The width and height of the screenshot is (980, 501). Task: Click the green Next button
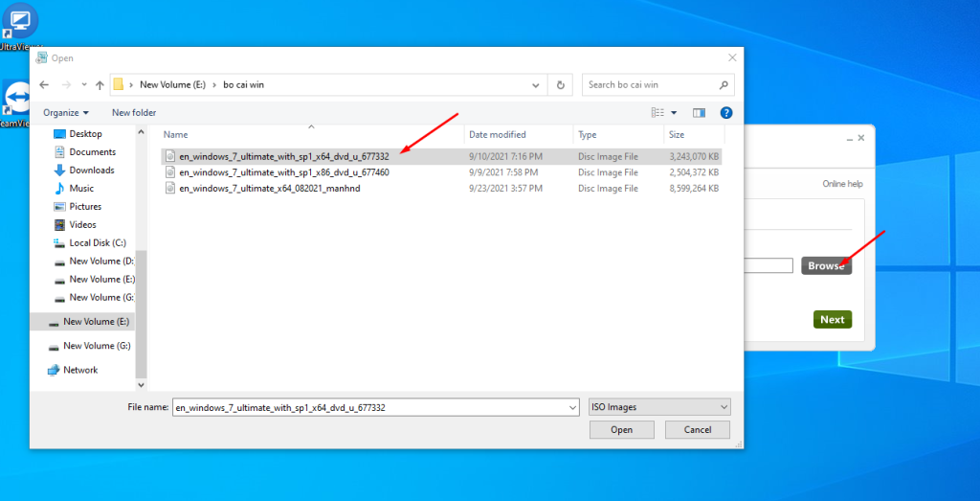click(x=832, y=319)
